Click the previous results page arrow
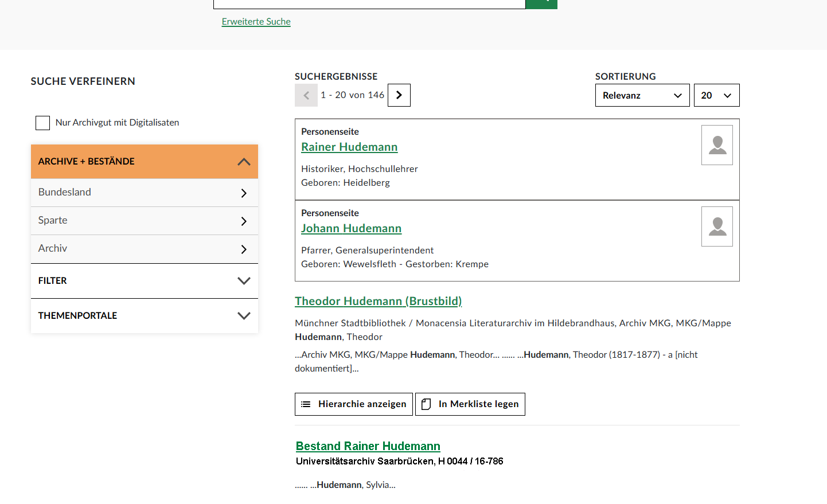The width and height of the screenshot is (827, 504). click(306, 95)
